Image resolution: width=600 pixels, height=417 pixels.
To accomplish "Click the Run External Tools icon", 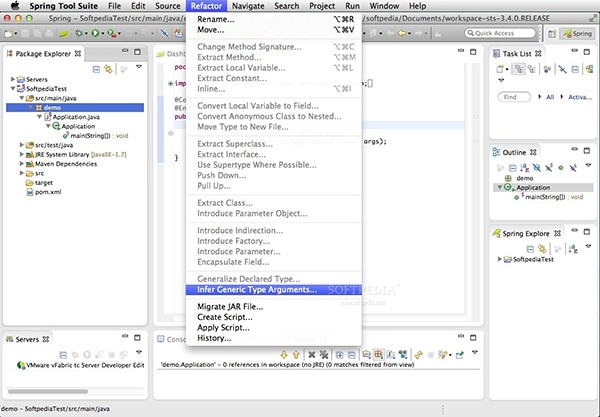I will pos(111,34).
